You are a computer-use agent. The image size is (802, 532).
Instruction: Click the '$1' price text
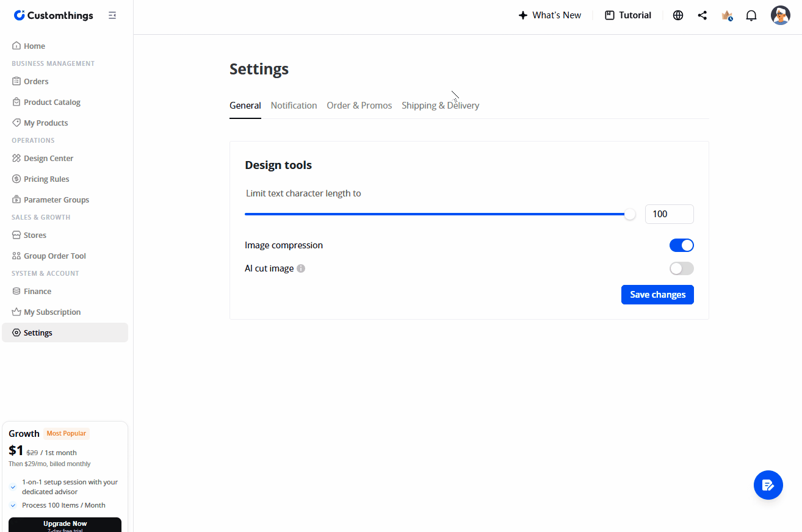[16, 451]
